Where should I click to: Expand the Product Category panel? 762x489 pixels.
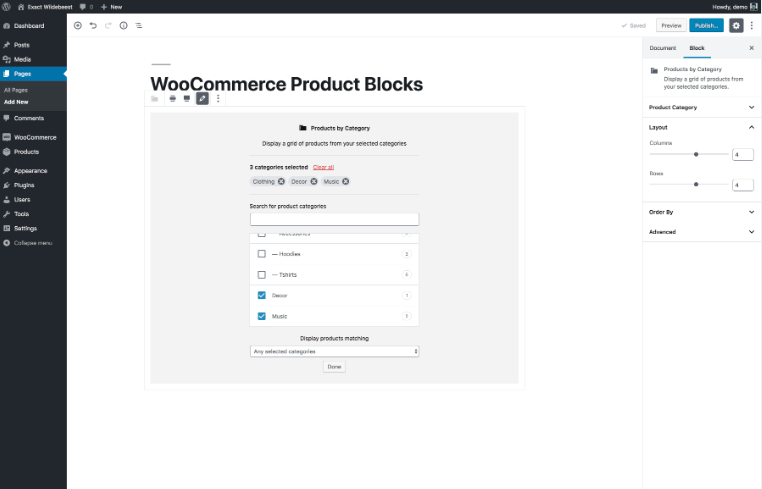[x=701, y=107]
